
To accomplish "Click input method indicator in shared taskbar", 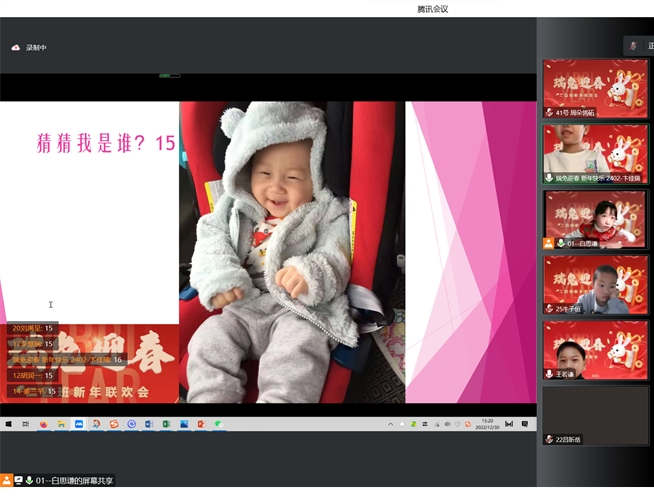I will (x=509, y=424).
